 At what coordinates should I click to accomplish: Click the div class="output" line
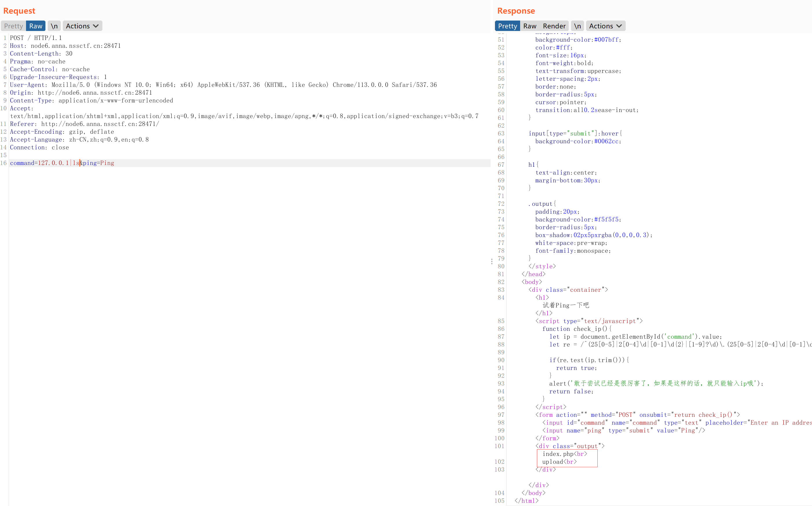[x=570, y=446]
